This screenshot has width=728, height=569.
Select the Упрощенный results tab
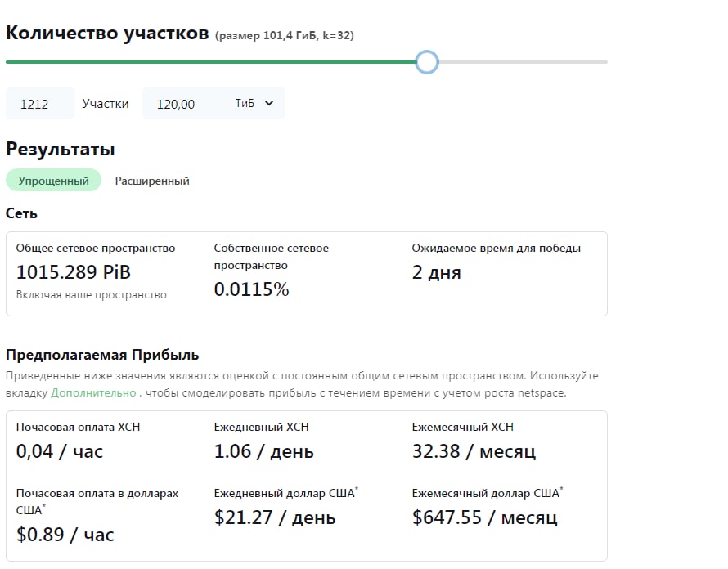53,181
